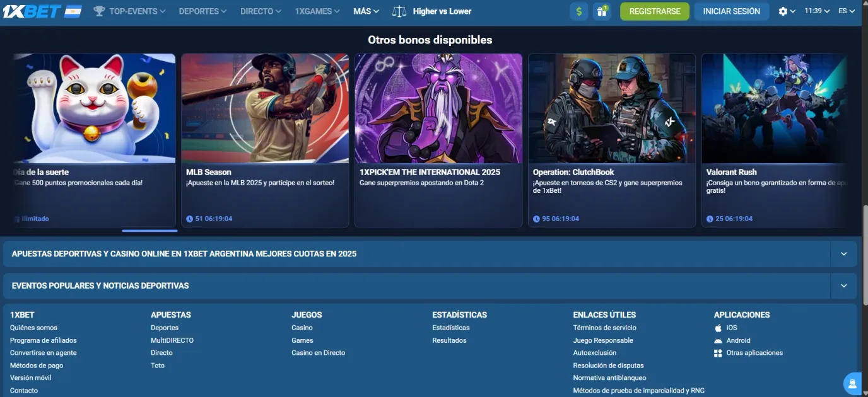Open the Deportes footer link
The image size is (868, 397).
165,328
